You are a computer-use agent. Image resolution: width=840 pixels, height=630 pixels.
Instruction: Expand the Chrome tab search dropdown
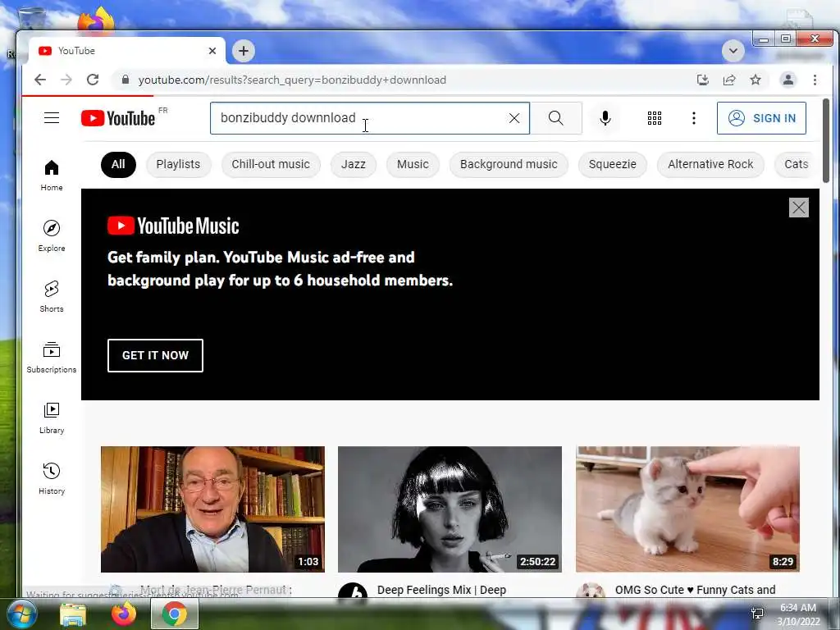point(733,51)
